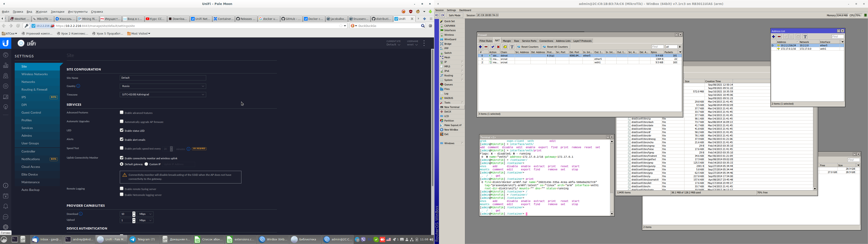This screenshot has width=868, height=244.
Task: Click the Download info icon under Provider Capabilities
Action: 81,214
